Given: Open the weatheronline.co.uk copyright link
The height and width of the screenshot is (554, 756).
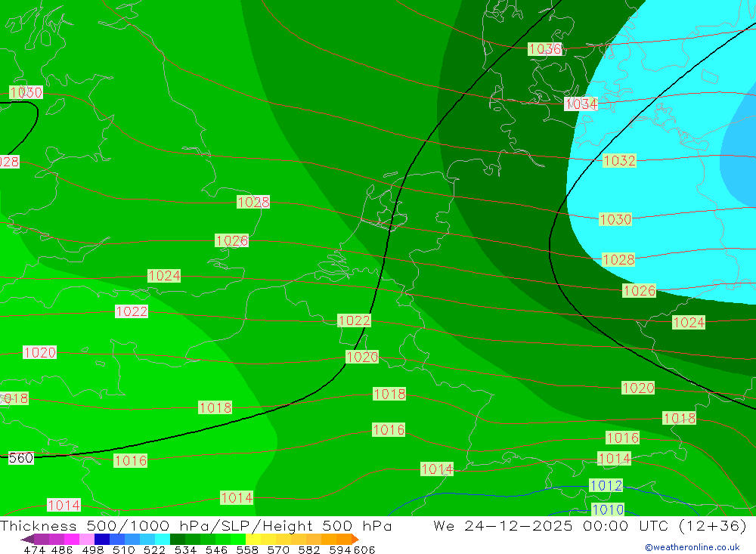Looking at the screenshot, I should tap(692, 547).
